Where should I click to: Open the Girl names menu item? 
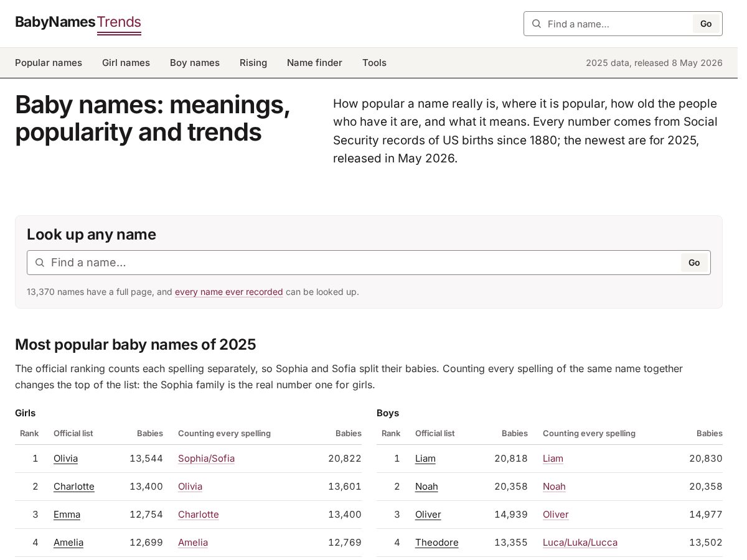[x=126, y=63]
